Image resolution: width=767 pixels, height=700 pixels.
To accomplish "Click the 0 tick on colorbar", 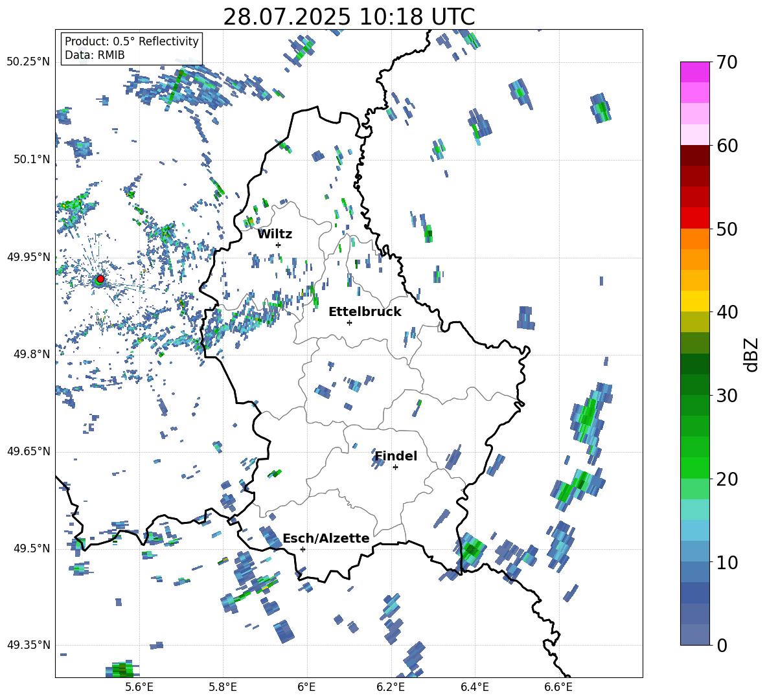I will 722,646.
